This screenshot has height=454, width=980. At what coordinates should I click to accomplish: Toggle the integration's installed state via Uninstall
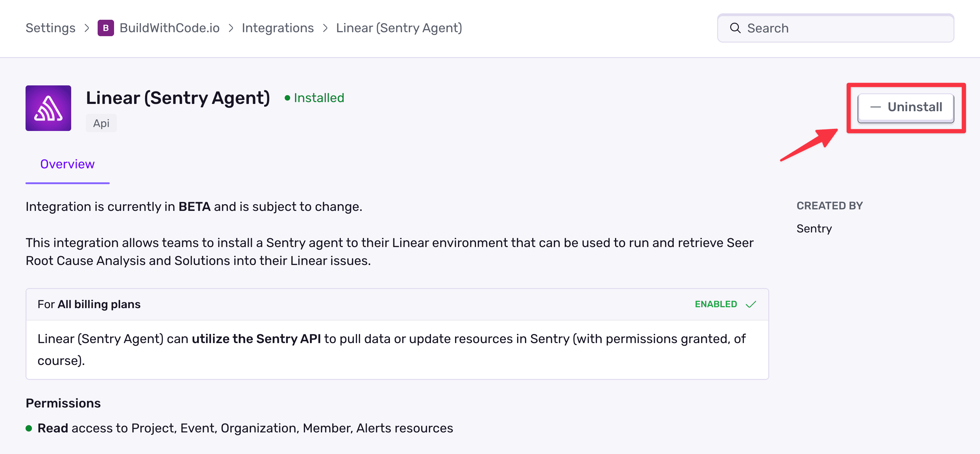click(907, 108)
